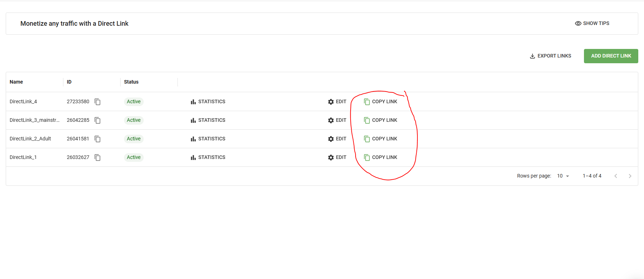644x279 pixels.
Task: Click the Active status of DirectLink_3_mainstr...
Action: point(134,120)
